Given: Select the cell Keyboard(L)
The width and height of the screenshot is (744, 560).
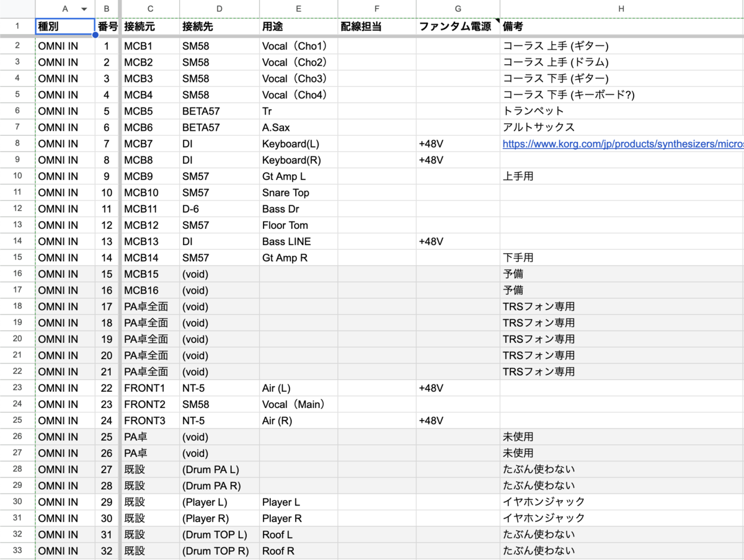Looking at the screenshot, I should 299,144.
